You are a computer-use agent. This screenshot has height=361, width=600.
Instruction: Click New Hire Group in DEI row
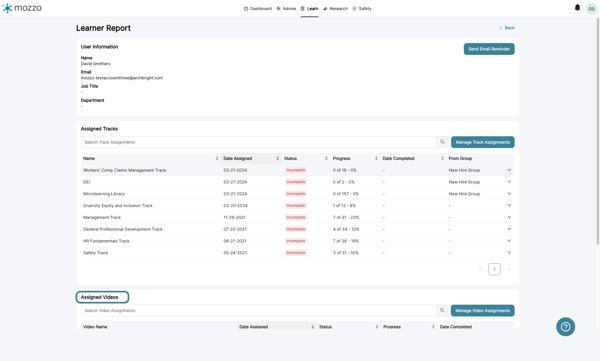464,182
